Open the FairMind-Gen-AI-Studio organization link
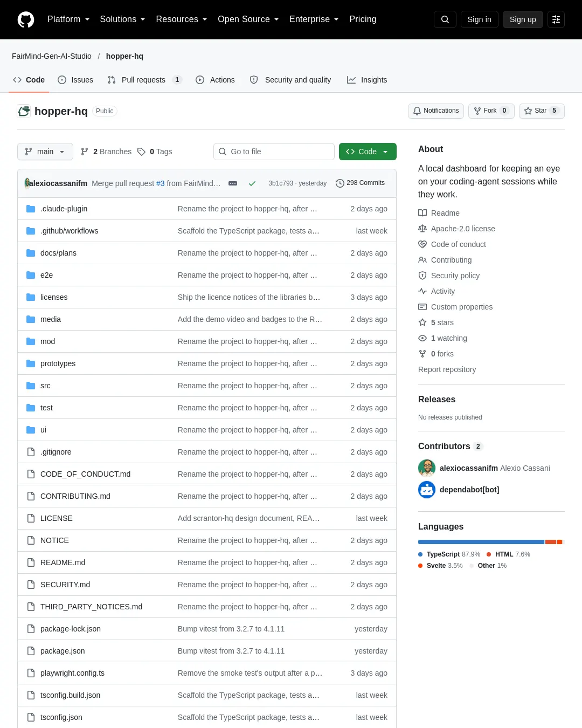582x728 pixels. coord(52,56)
